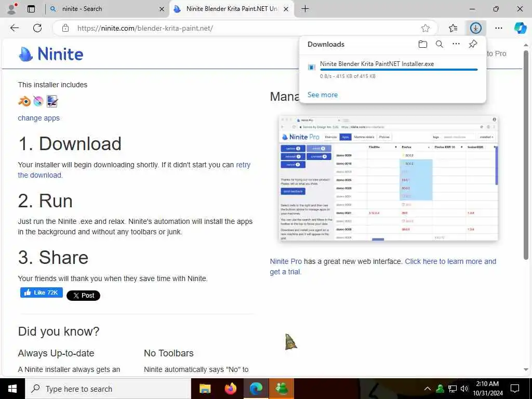Viewport: 532px width, 399px height.
Task: Open the Windows Start menu
Action: tap(12, 389)
